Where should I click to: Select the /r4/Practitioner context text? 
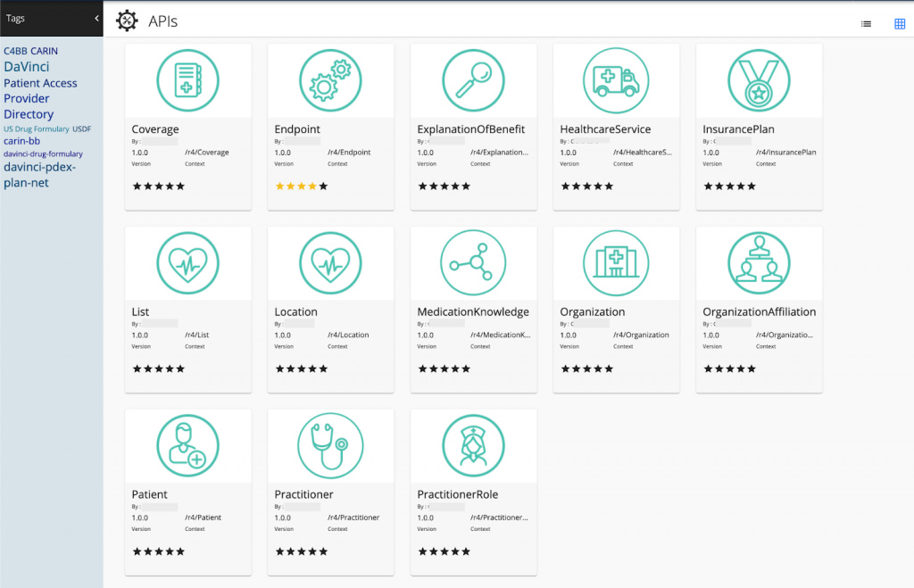[353, 517]
